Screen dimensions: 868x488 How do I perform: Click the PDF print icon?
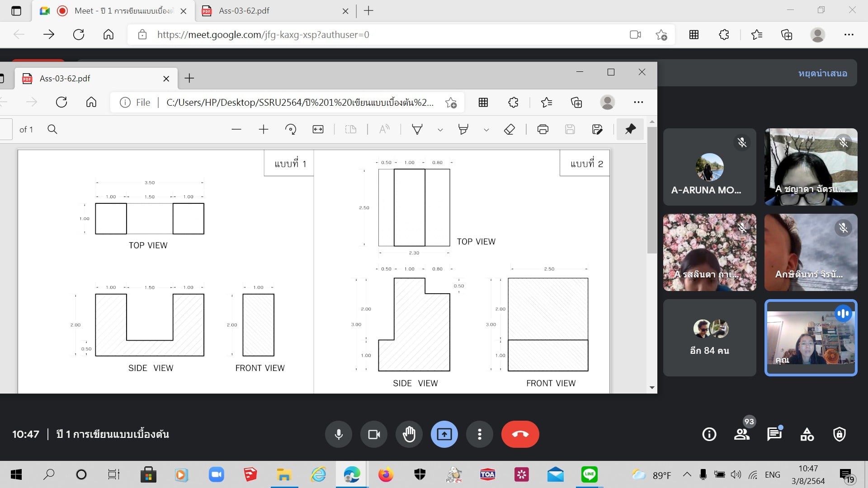pos(542,130)
